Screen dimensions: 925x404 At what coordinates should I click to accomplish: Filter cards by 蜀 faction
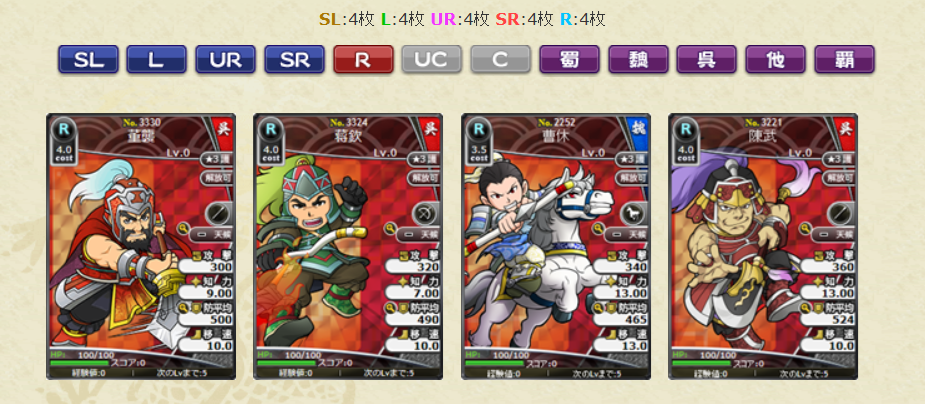tap(569, 60)
